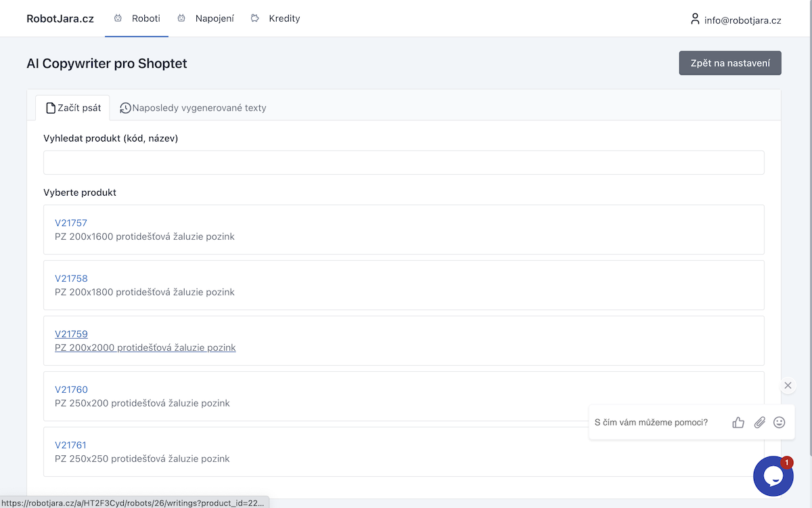Image resolution: width=812 pixels, height=508 pixels.
Task: Click the S čím vám můžeme pomoci chat input
Action: (x=651, y=423)
